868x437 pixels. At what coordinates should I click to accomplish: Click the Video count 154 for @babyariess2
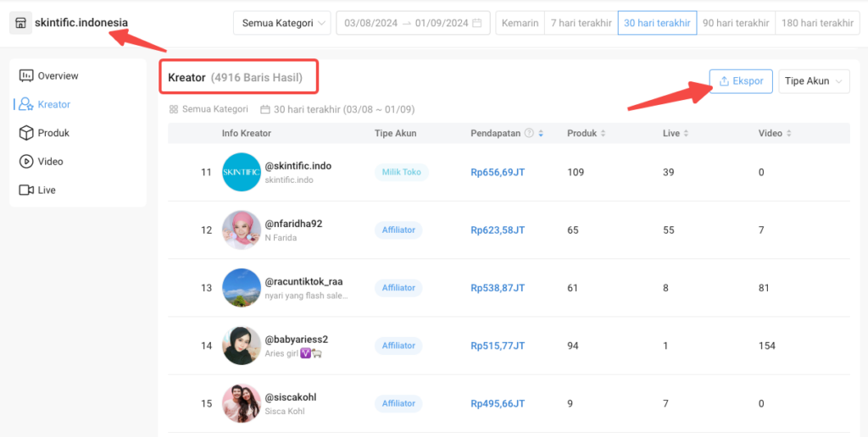pyautogui.click(x=766, y=346)
